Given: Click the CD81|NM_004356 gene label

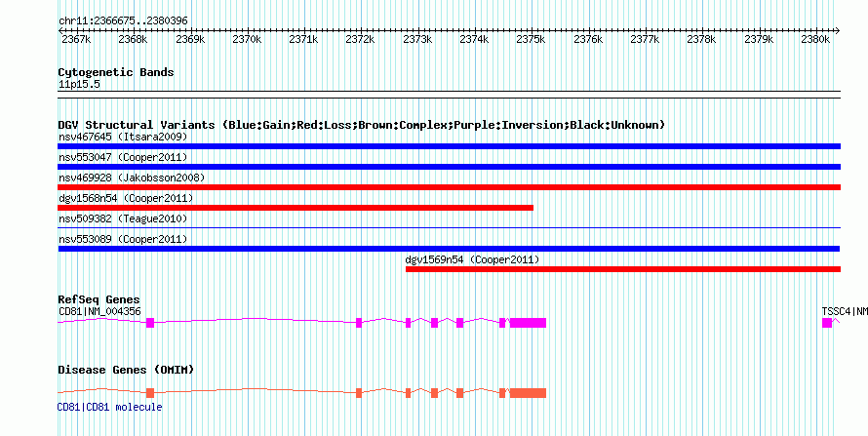Looking at the screenshot, I should tap(99, 311).
